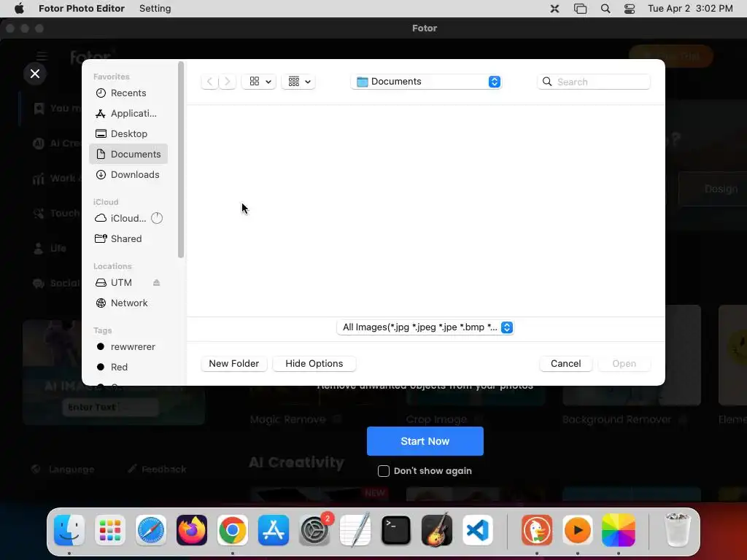Image resolution: width=747 pixels, height=560 pixels.
Task: Open Launchpad from the Dock
Action: [110, 530]
